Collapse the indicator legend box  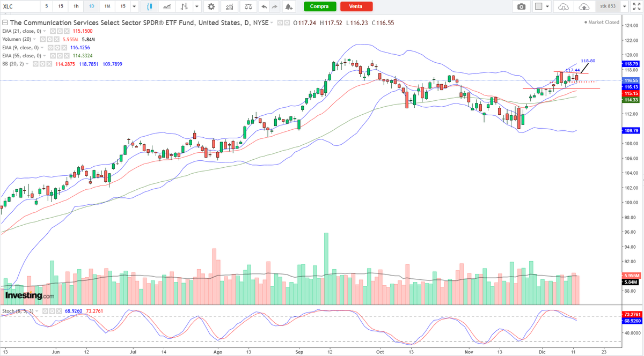tap(5, 23)
